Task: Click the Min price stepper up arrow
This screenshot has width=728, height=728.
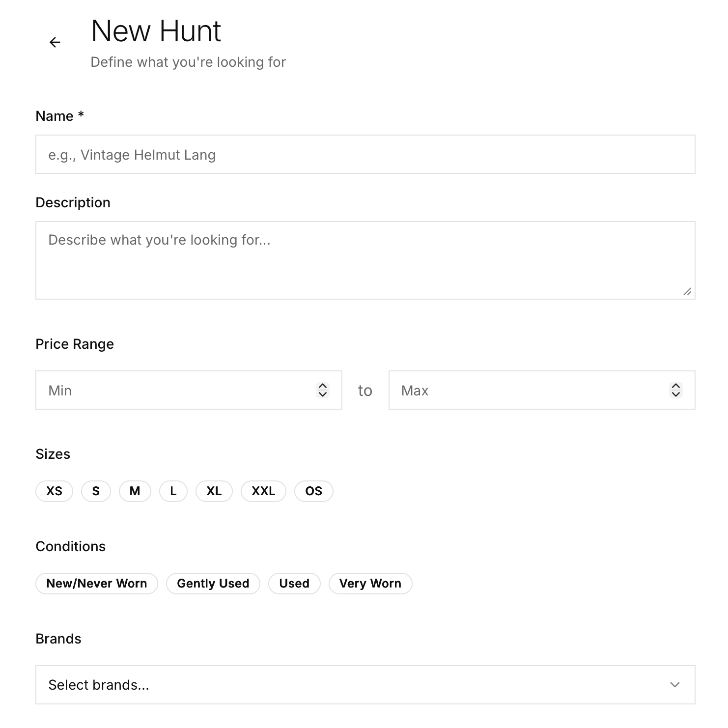Action: pyautogui.click(x=323, y=386)
